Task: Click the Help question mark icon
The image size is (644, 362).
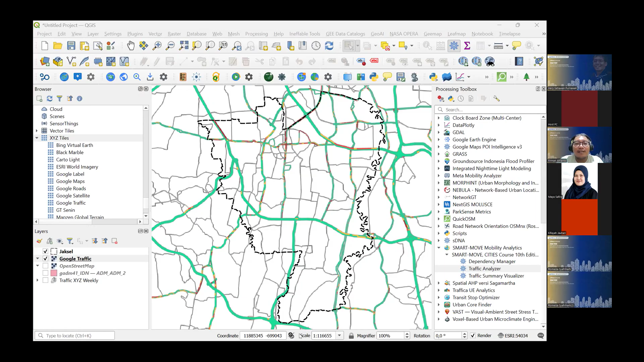Action: coord(519,61)
